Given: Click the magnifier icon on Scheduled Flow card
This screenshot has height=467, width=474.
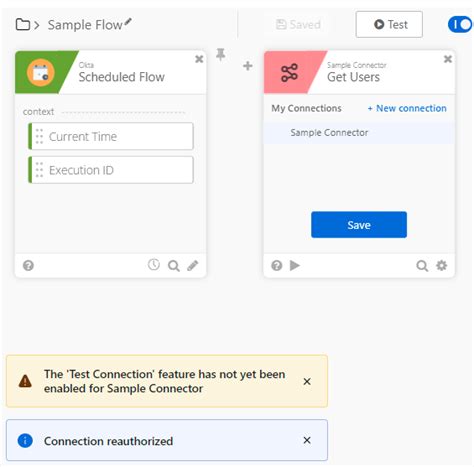Looking at the screenshot, I should [174, 266].
